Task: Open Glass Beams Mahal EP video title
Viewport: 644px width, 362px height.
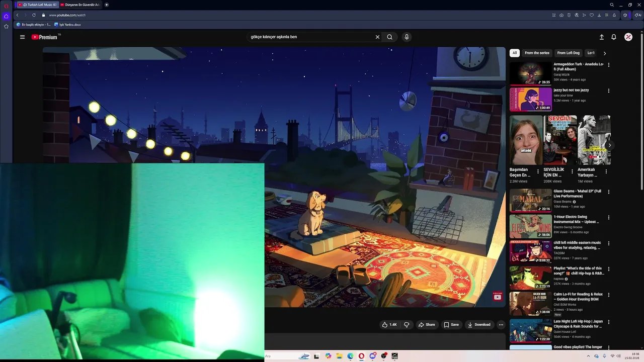Action: tap(578, 194)
